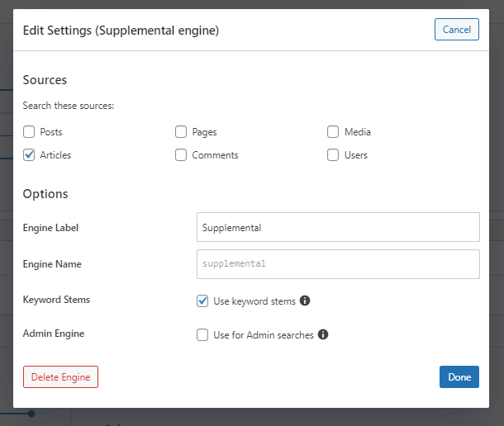Enable the Comments source checkbox

tap(181, 155)
